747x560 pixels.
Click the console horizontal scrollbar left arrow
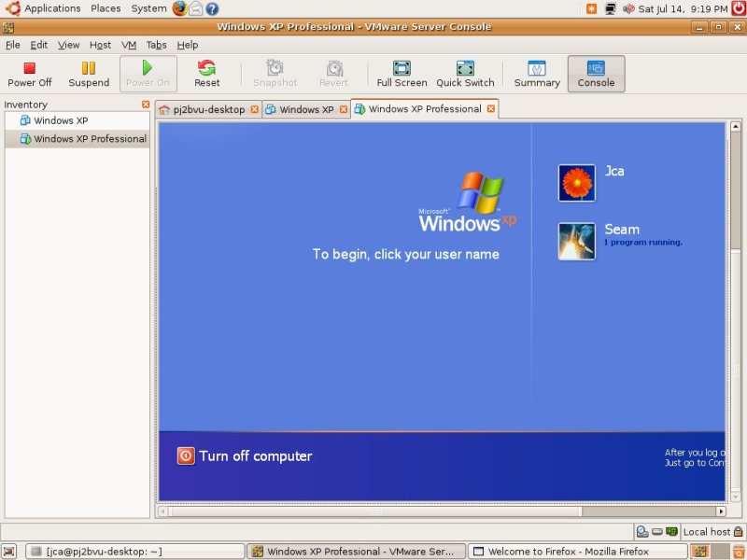tap(162, 511)
